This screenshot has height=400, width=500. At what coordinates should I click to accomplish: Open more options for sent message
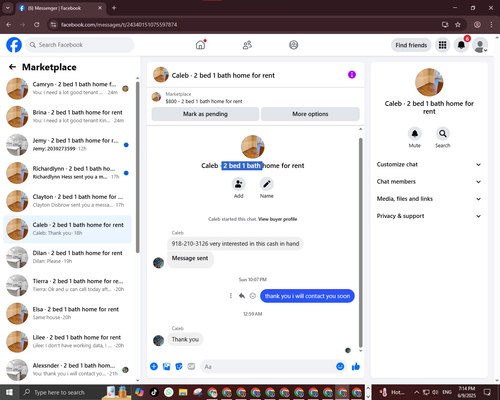(x=231, y=296)
